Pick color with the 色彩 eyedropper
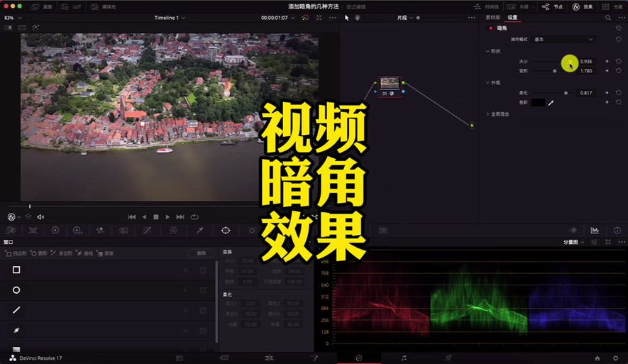Screen dimensions: 628x364 coord(551,103)
